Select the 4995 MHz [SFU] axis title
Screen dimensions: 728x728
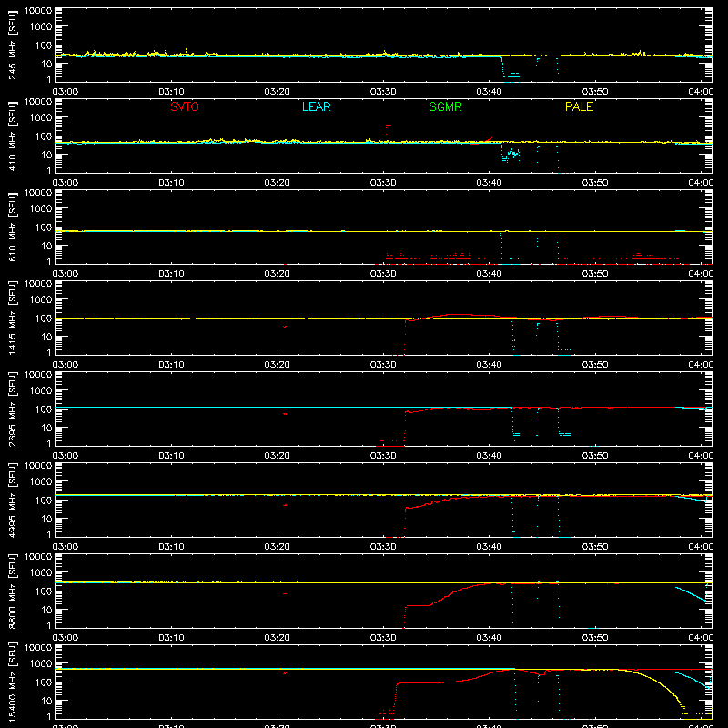pyautogui.click(x=13, y=500)
